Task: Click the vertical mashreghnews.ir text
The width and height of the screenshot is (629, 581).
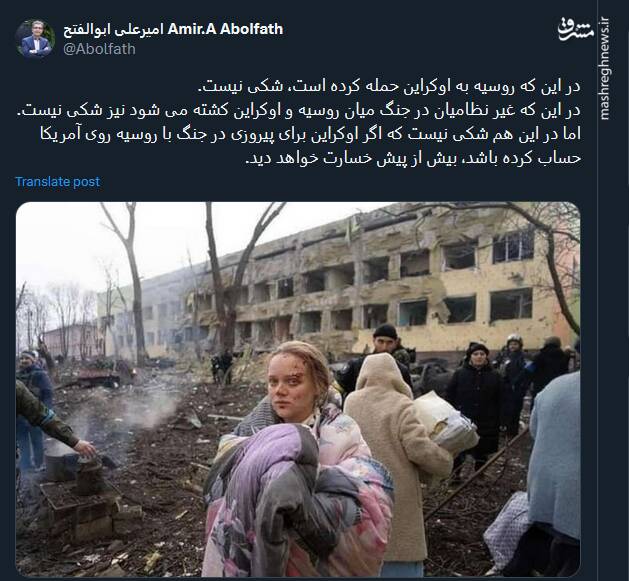Action: [x=605, y=69]
